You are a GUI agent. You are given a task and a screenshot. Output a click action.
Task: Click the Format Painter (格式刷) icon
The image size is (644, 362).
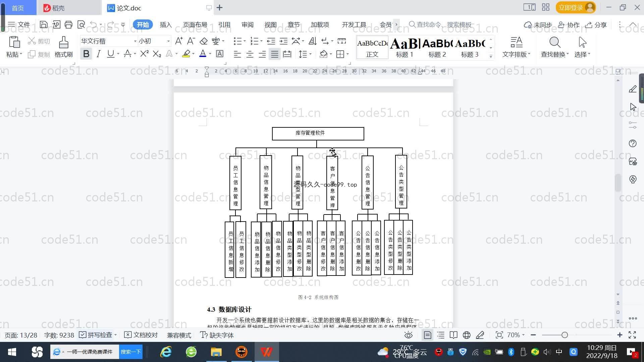point(63,43)
